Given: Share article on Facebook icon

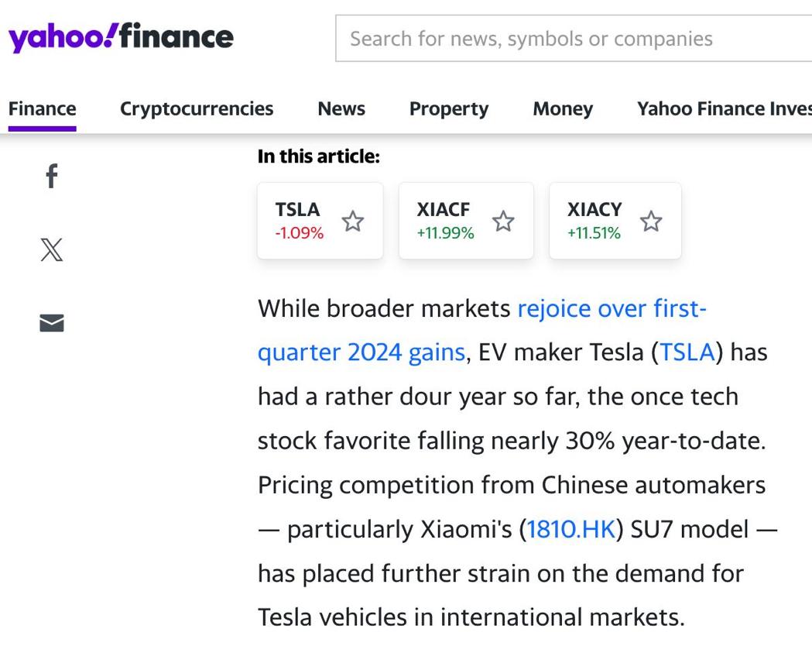Looking at the screenshot, I should pos(52,176).
